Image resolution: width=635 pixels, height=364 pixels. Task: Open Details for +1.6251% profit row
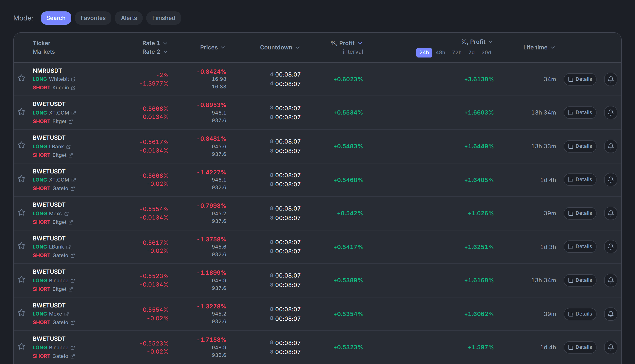point(580,246)
